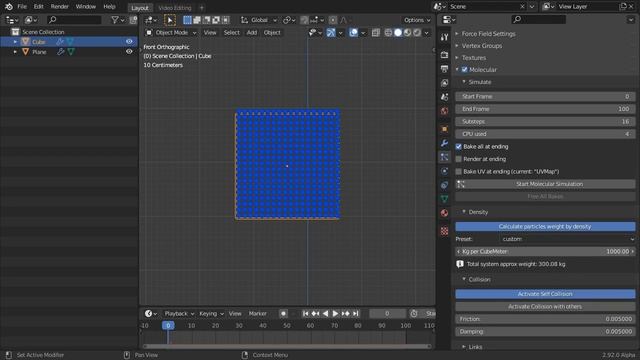Click Activate Self Collision button
640x360 pixels.
545,294
